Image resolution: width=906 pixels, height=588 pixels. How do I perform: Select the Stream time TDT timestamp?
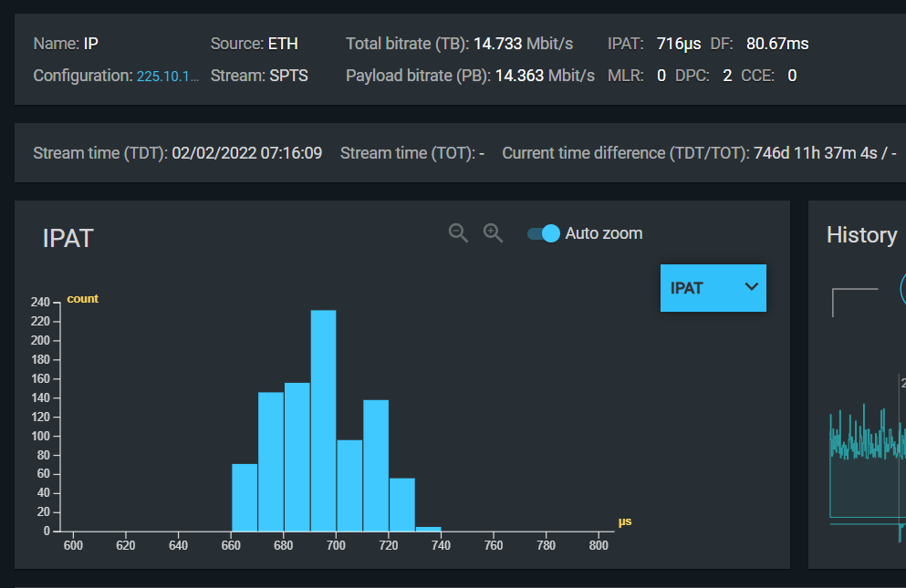(x=246, y=153)
